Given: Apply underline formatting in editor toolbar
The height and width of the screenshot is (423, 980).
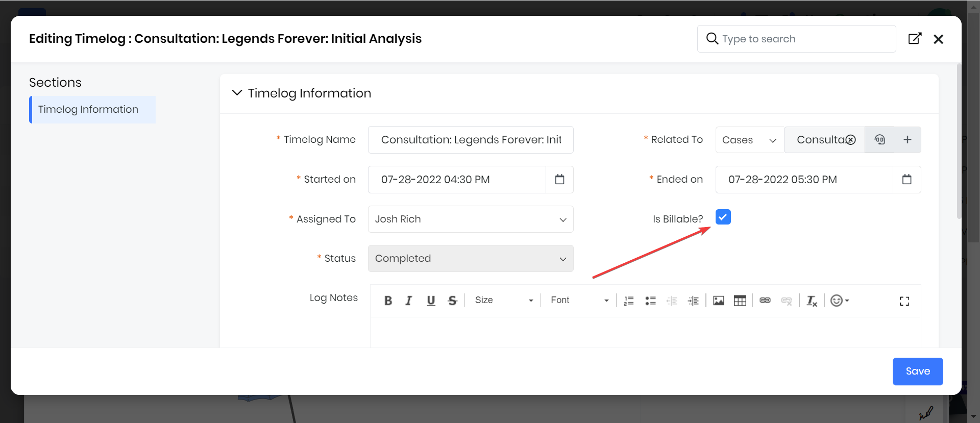Looking at the screenshot, I should click(x=431, y=301).
